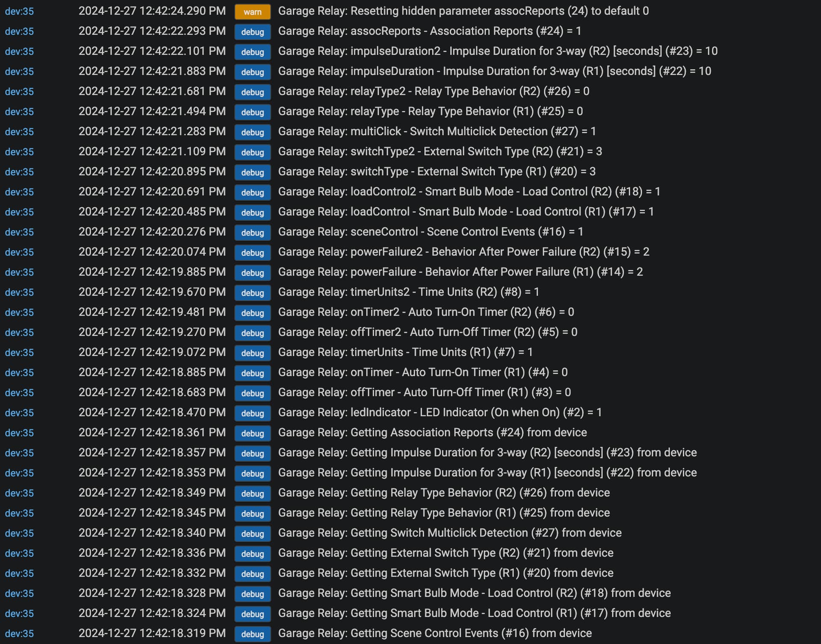Click debug badge on Getting Association Reports row
The width and height of the screenshot is (821, 644).
252,433
